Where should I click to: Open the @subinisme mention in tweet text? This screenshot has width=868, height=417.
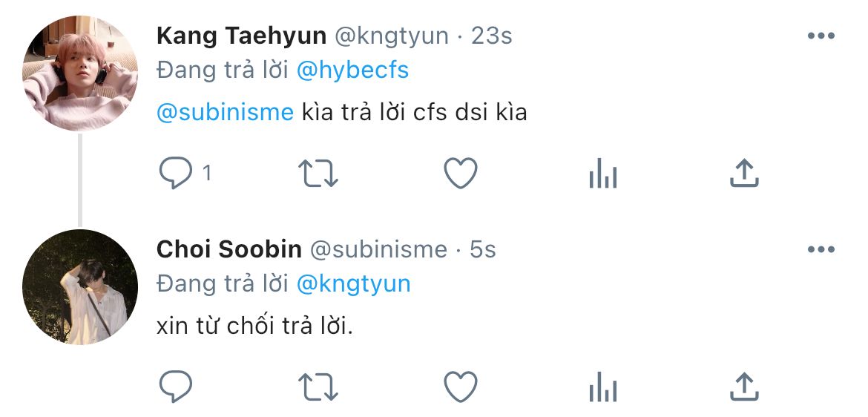pos(226,113)
